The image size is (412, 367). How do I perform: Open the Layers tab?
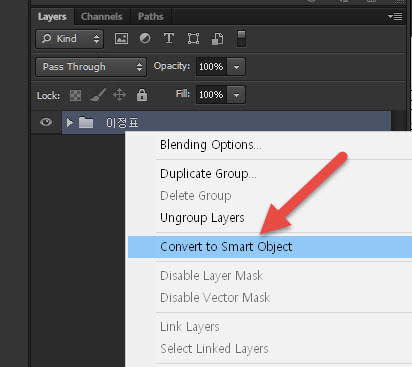pyautogui.click(x=52, y=16)
